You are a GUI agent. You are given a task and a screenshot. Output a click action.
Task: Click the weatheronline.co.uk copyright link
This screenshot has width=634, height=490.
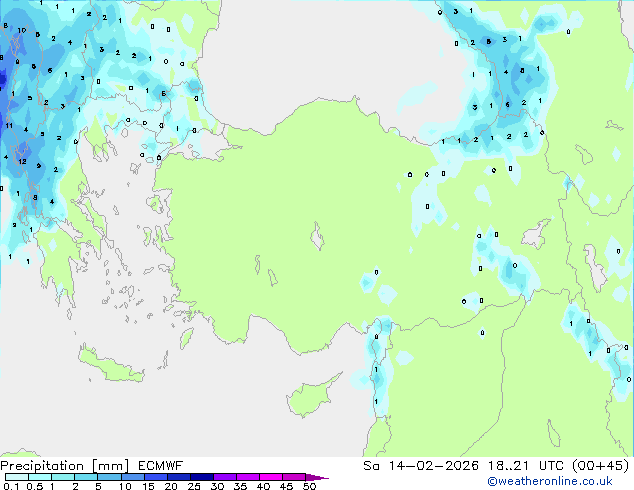(550, 481)
